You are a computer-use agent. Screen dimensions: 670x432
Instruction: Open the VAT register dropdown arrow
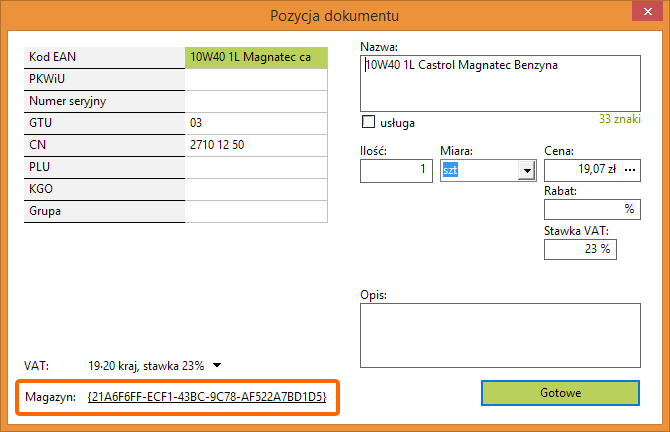pos(217,365)
